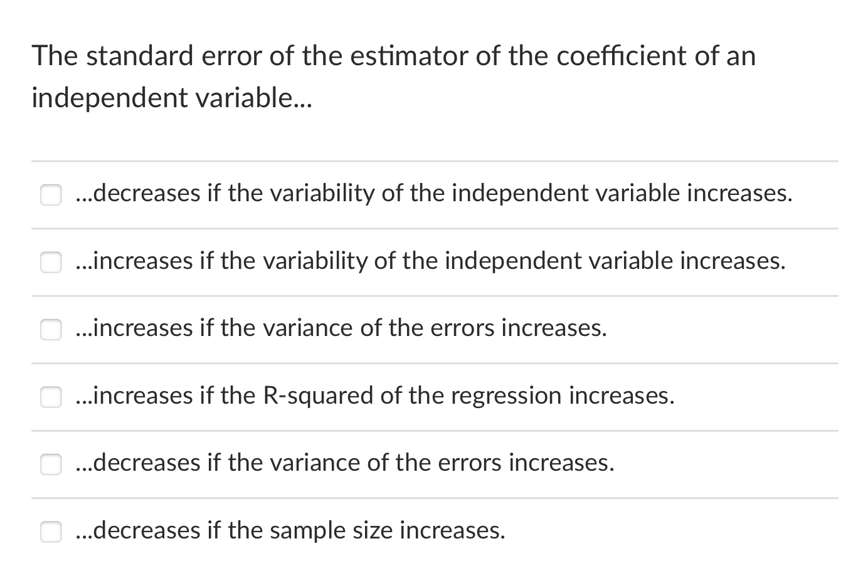Tick the checkbox about R-squared increasing
868x588 pixels.
[x=51, y=397]
